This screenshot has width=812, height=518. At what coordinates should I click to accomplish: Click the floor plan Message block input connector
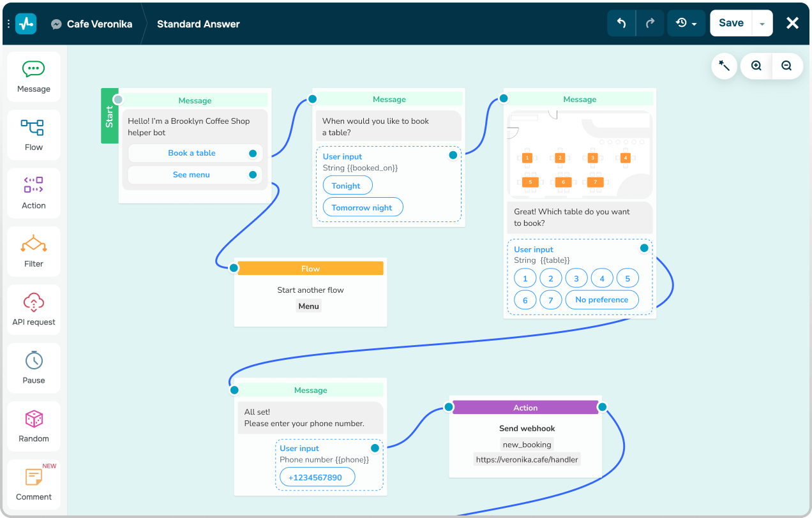(x=504, y=98)
